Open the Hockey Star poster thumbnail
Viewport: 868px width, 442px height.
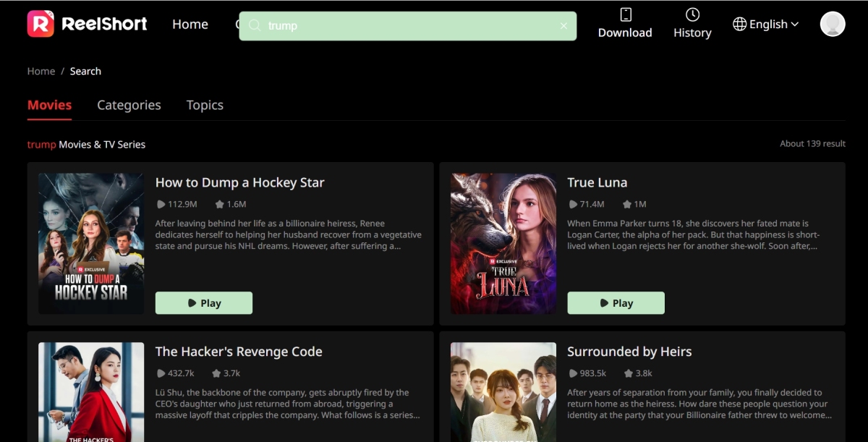coord(91,244)
